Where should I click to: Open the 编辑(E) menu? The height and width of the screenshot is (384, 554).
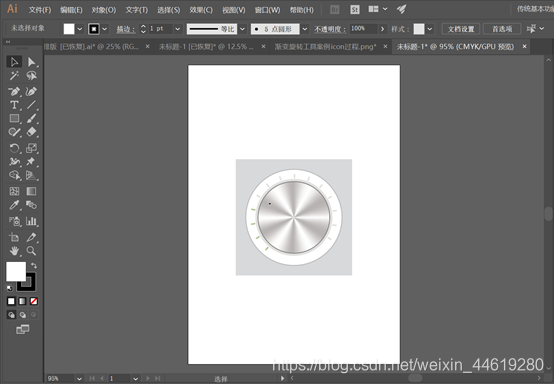71,10
